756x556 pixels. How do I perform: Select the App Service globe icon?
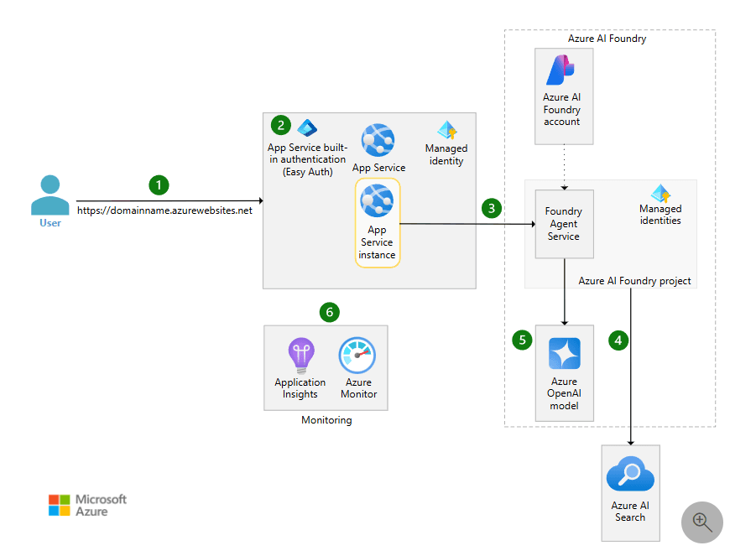coord(378,140)
